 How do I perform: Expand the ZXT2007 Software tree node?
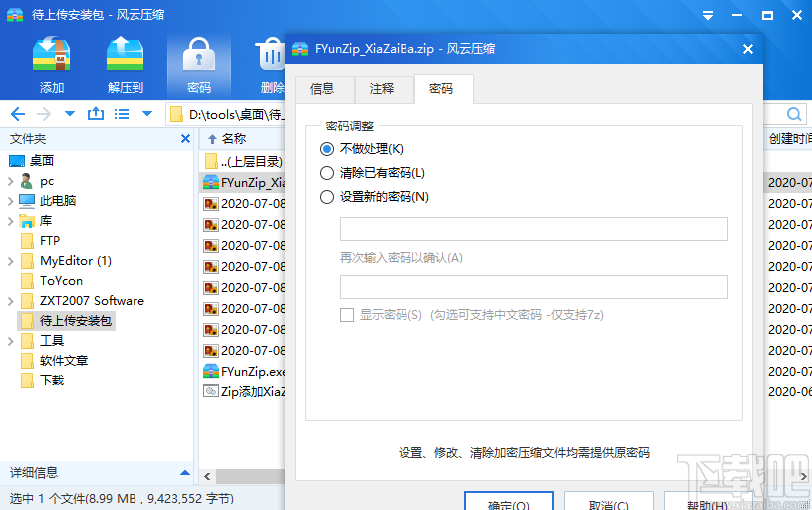pyautogui.click(x=10, y=301)
